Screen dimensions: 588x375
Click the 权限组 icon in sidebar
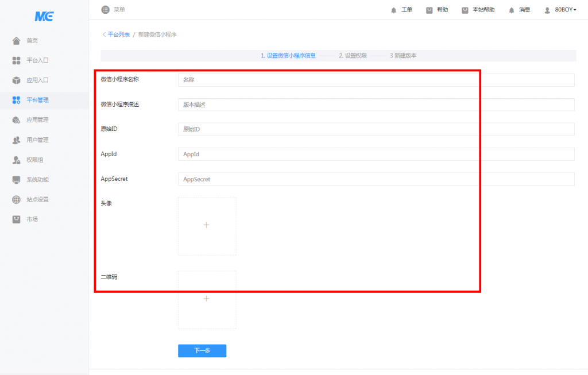click(16, 160)
